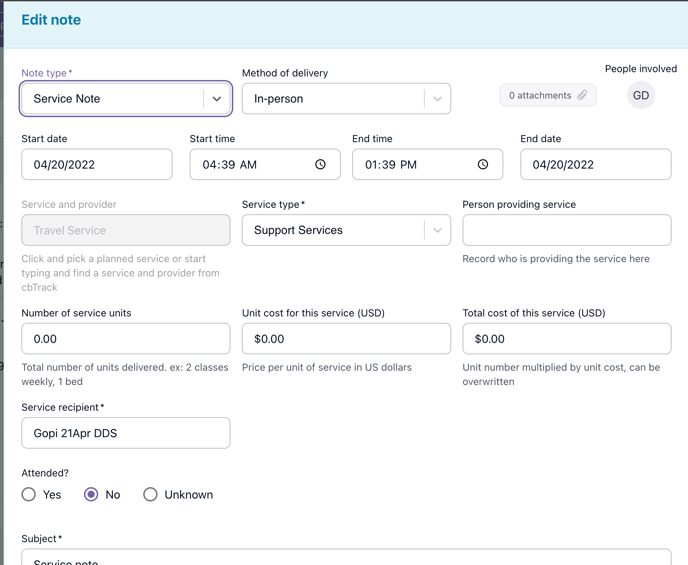
Task: Click the clock icon in Start time
Action: [x=320, y=164]
